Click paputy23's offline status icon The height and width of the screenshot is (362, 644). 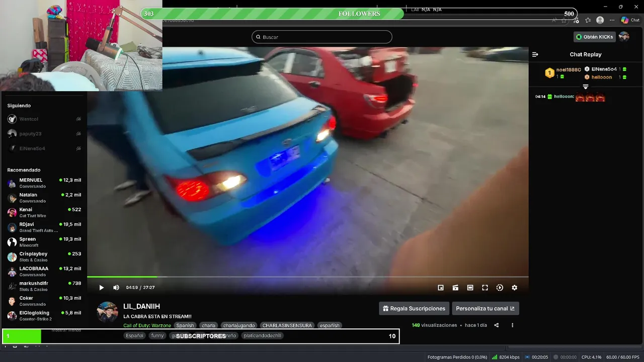[x=78, y=134]
